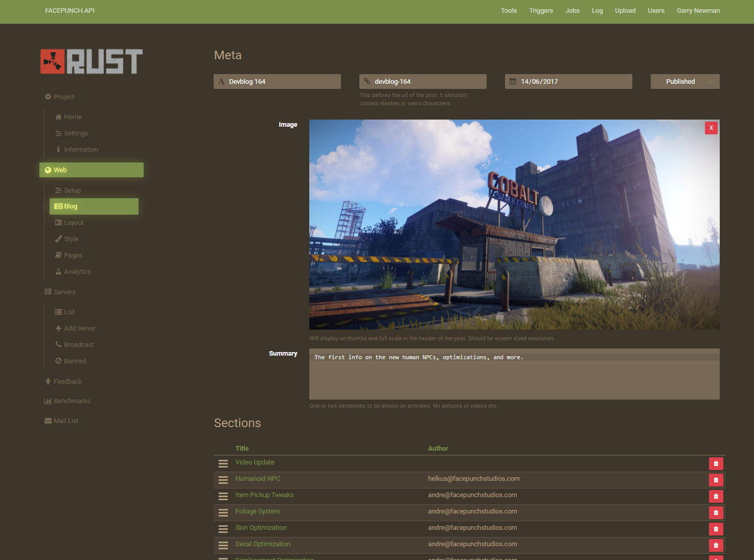Click the Title column header
The height and width of the screenshot is (560, 754).
coord(242,449)
